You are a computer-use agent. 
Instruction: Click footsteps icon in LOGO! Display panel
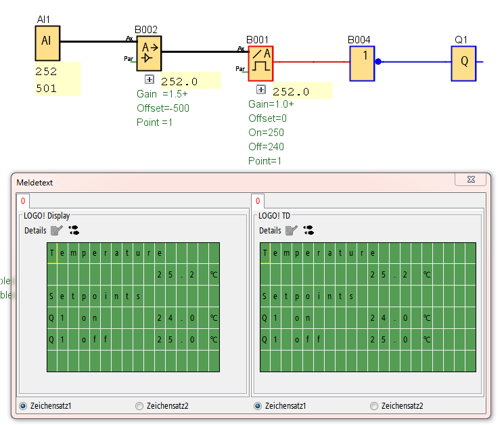point(74,230)
